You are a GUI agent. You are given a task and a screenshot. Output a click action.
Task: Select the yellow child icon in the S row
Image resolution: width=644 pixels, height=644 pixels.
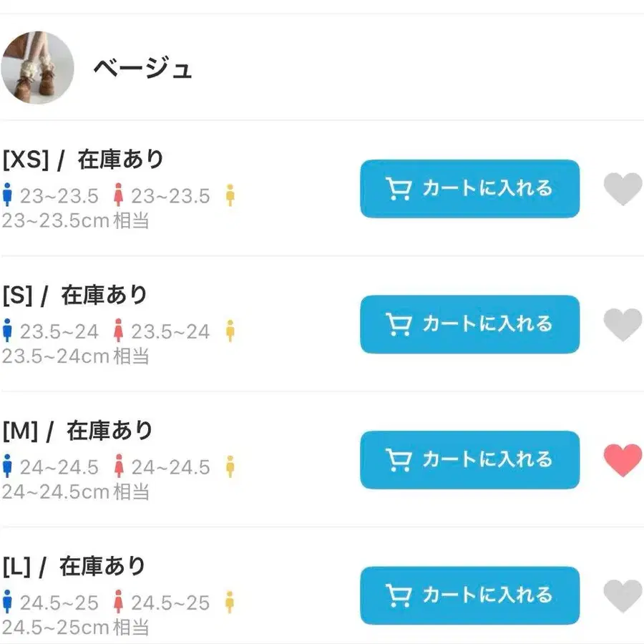[x=229, y=331]
